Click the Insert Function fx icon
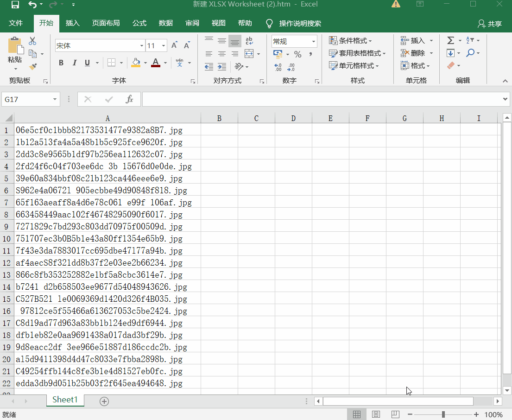The height and width of the screenshot is (420, 512). tap(130, 99)
